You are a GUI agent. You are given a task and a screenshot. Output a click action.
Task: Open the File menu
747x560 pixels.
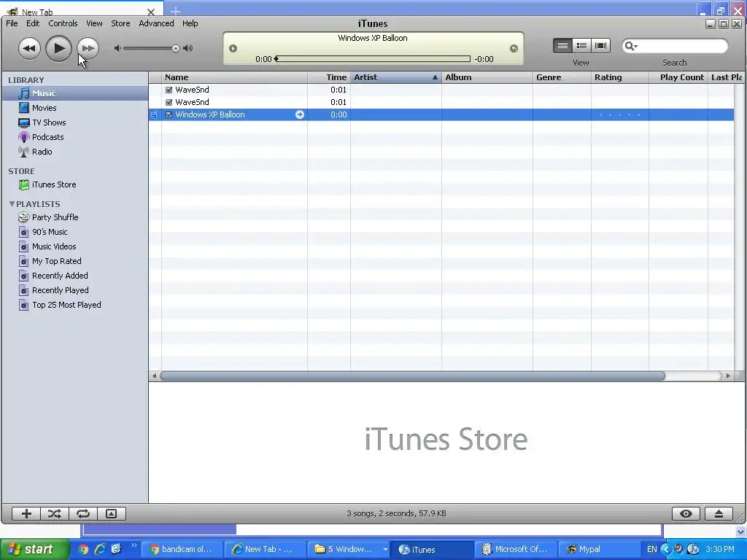(12, 23)
